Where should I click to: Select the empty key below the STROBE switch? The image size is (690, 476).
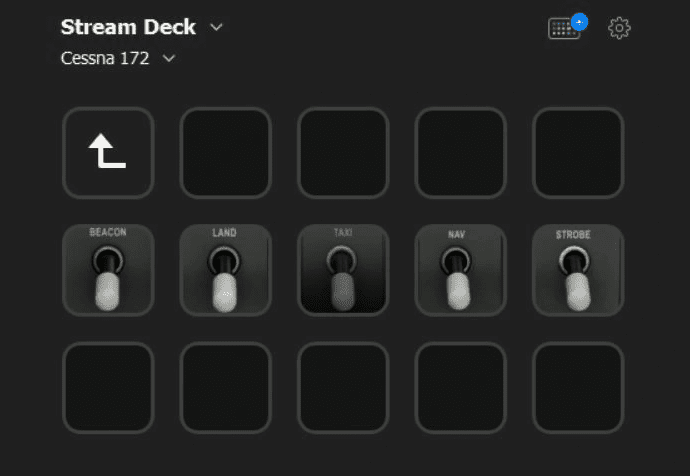point(578,388)
